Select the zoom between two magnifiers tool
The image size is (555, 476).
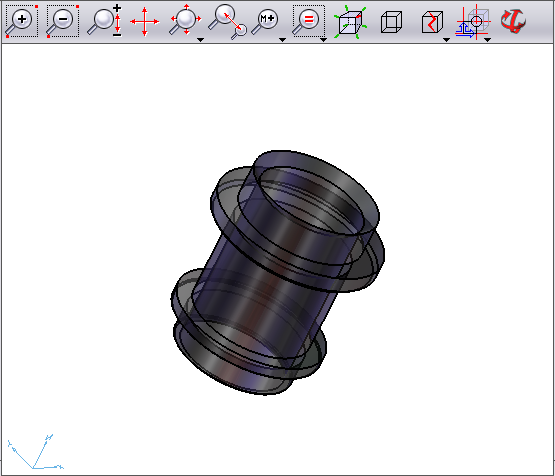click(227, 22)
